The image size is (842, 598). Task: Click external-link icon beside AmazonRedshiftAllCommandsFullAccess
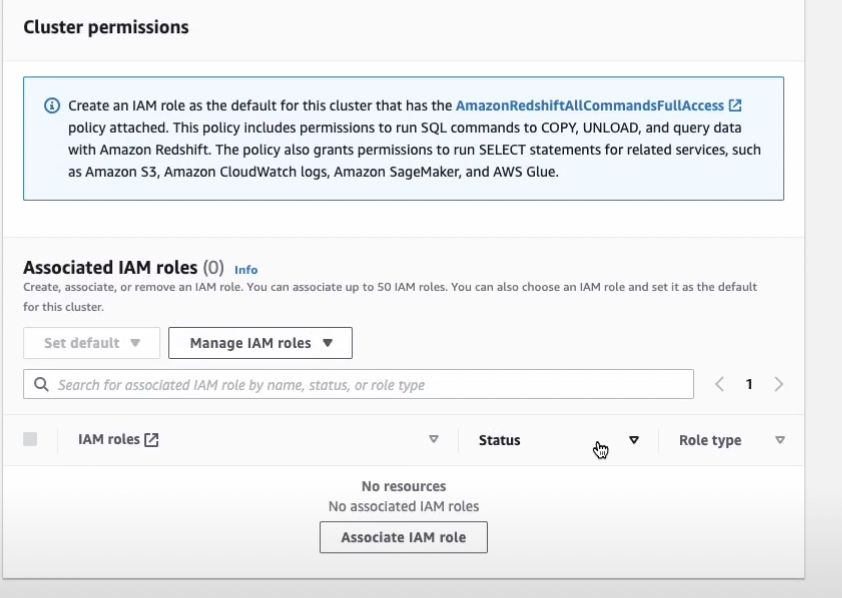pyautogui.click(x=735, y=105)
